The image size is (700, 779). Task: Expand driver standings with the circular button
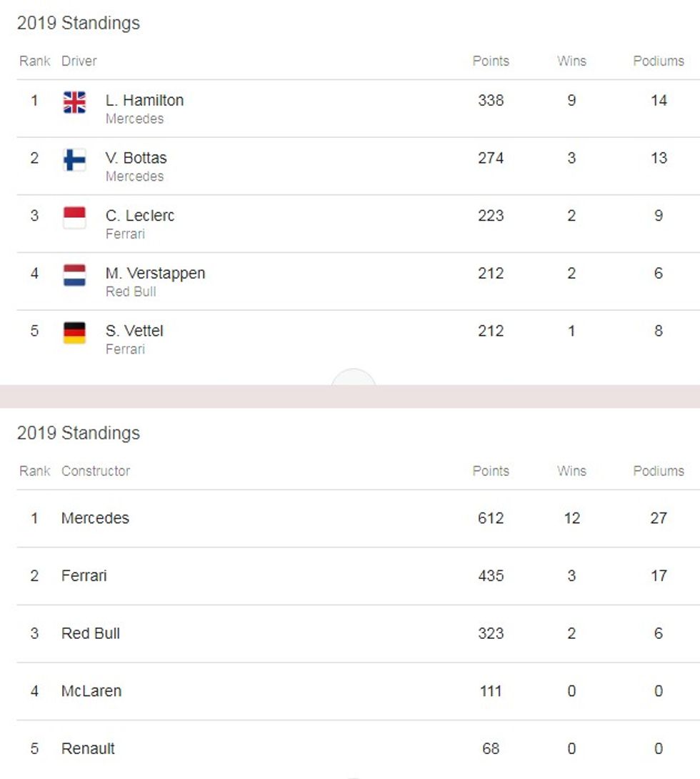[353, 379]
